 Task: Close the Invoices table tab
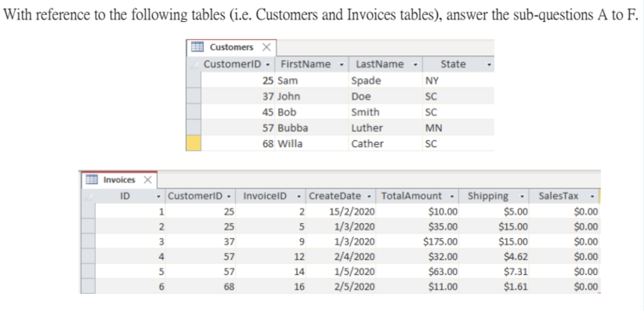tap(148, 180)
